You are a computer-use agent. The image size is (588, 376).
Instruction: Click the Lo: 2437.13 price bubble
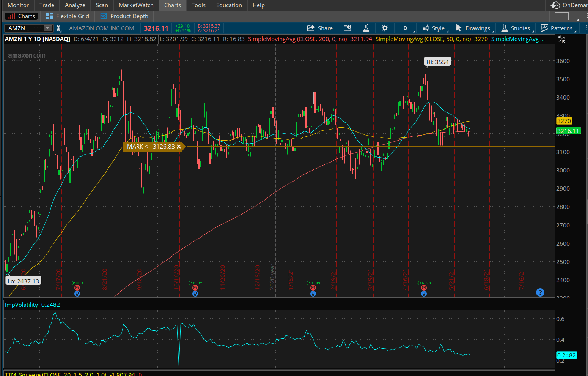pos(23,281)
